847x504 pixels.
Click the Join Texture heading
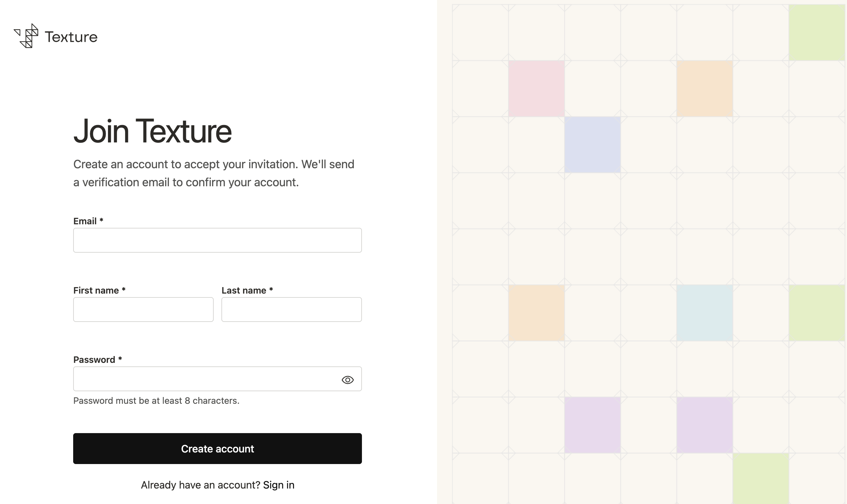point(152,131)
